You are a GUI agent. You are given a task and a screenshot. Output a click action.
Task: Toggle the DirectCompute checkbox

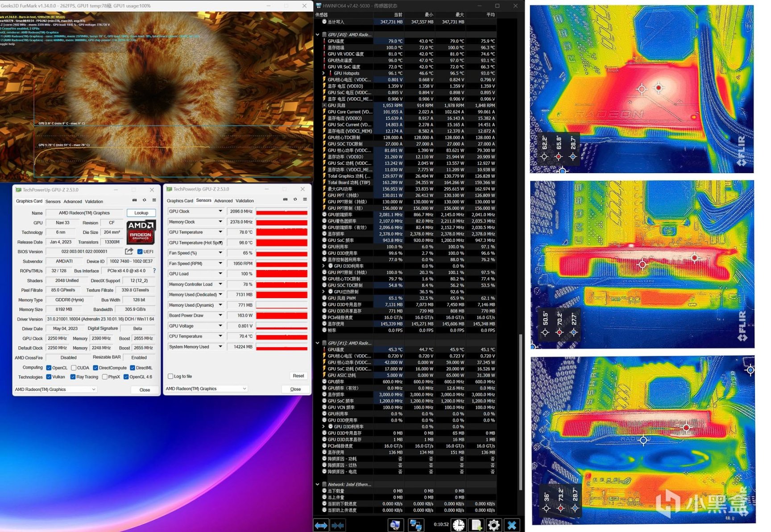[x=95, y=368]
